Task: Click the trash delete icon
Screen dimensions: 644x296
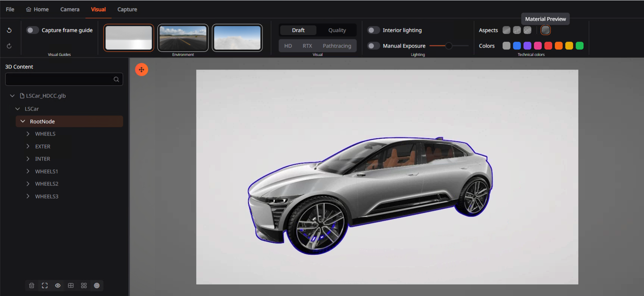Action: pos(32,286)
